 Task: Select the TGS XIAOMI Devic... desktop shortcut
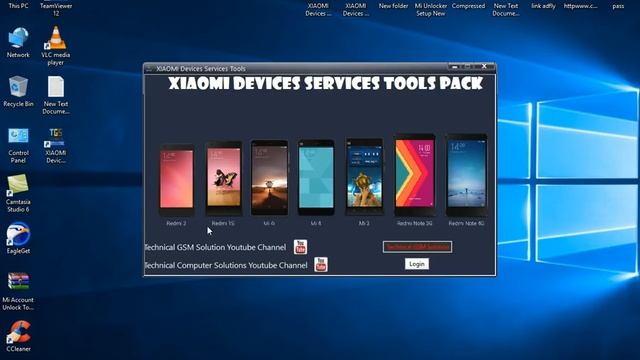tap(56, 145)
